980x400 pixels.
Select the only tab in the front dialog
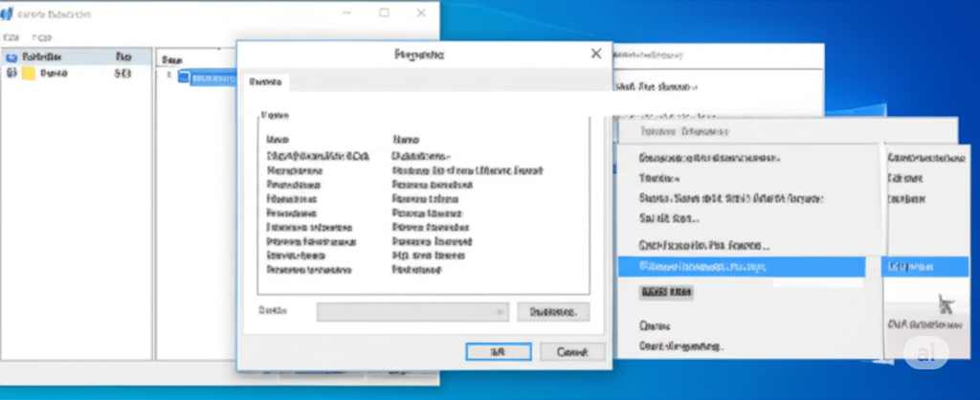265,82
